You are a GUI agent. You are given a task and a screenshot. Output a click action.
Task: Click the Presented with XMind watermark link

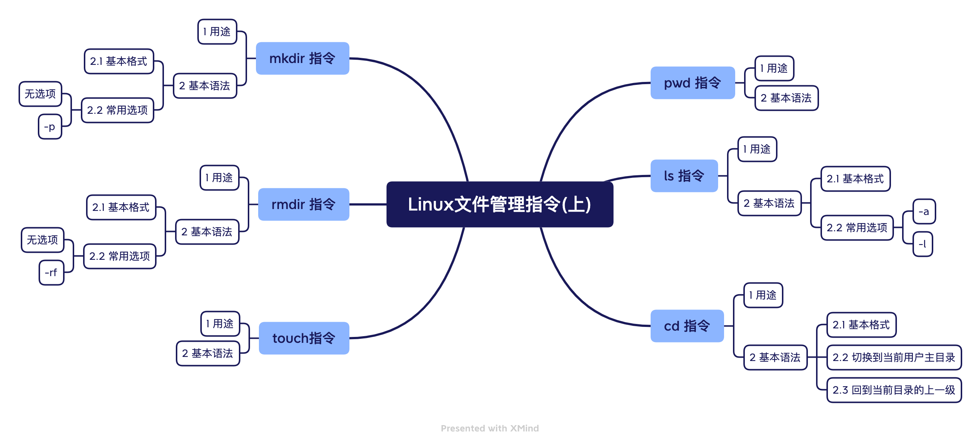pos(489,430)
